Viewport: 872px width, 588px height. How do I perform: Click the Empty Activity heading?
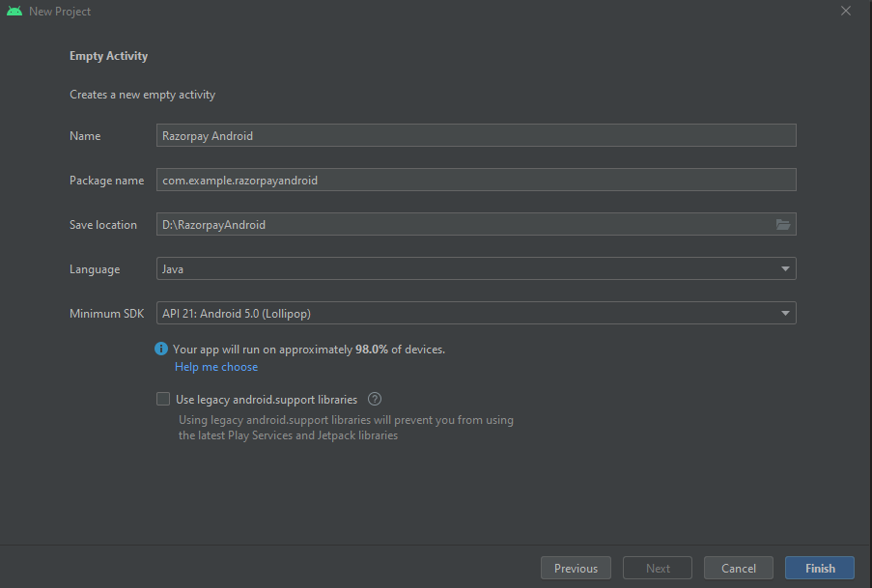click(108, 56)
